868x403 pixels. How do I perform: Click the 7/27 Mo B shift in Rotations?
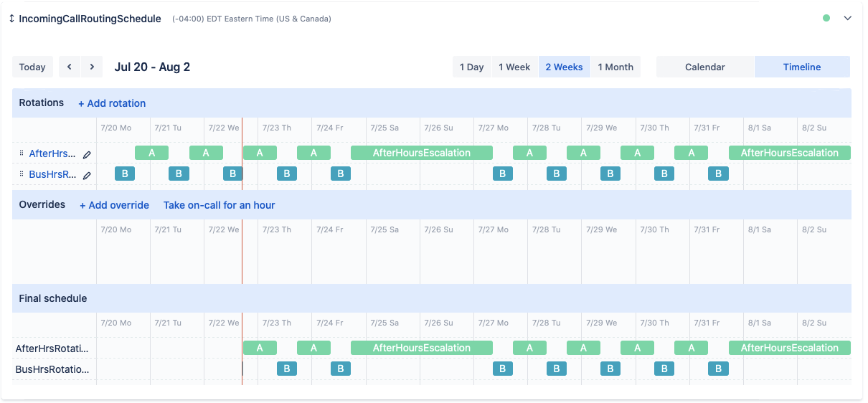(503, 174)
